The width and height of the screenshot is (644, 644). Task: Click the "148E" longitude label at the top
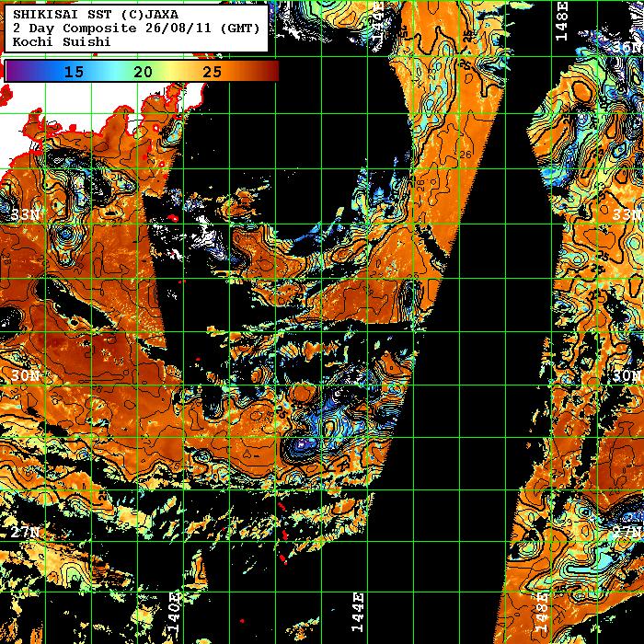(x=562, y=21)
